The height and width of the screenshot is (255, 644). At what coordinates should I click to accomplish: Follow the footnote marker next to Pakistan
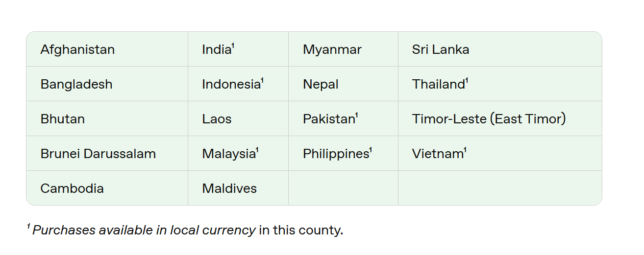pyautogui.click(x=357, y=116)
